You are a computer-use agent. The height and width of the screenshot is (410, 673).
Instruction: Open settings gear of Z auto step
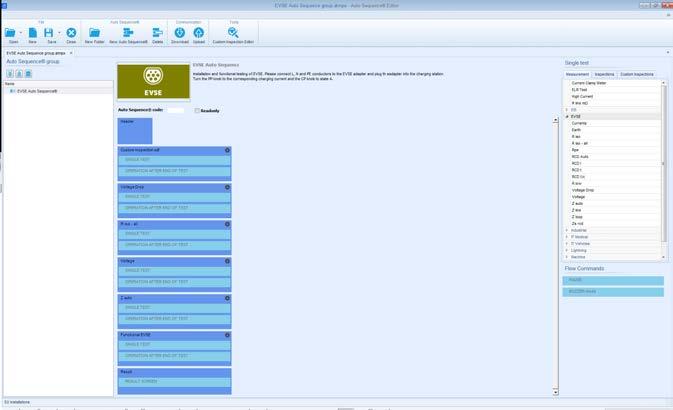coord(227,298)
